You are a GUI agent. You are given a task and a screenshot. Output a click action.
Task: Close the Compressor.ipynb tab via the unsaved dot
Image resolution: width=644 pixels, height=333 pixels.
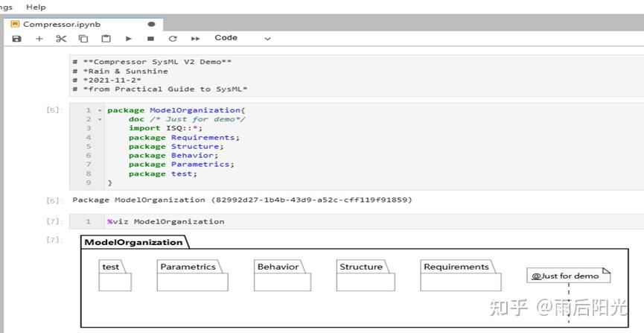(x=152, y=24)
